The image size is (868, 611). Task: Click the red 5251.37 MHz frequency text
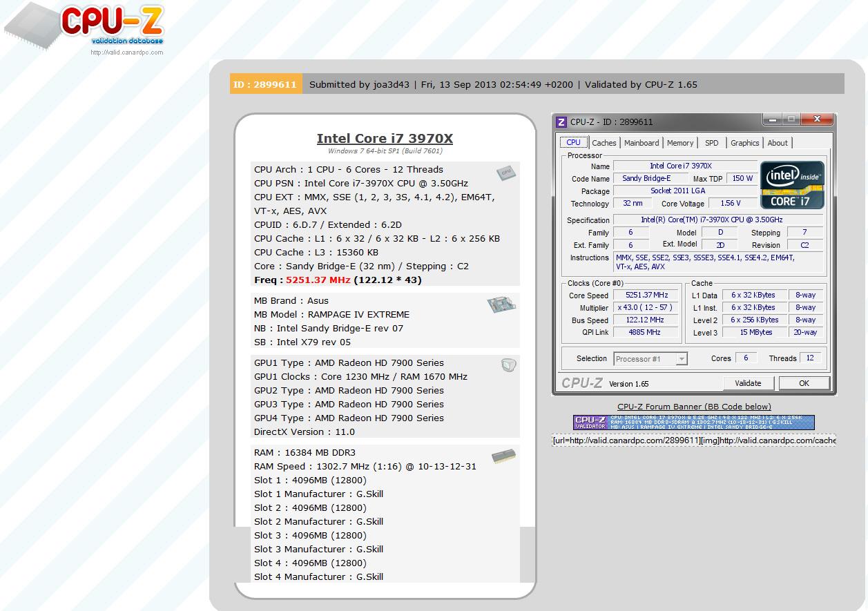pos(318,280)
